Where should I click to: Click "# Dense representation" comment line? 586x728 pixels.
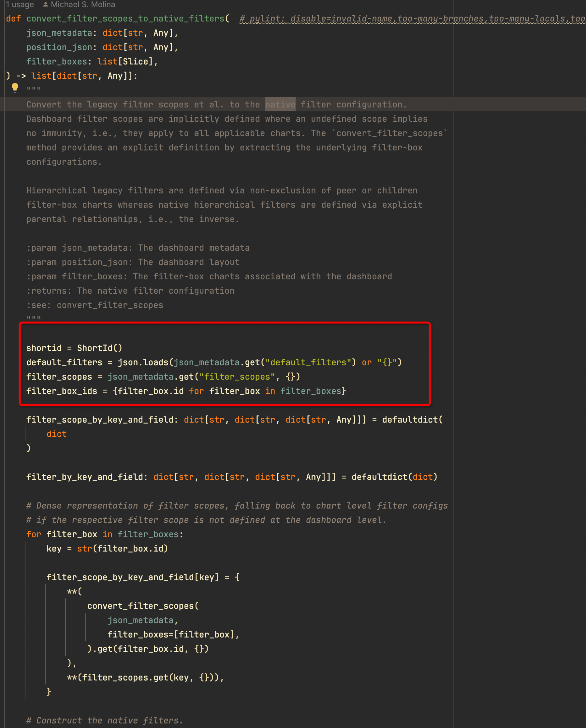coord(237,506)
